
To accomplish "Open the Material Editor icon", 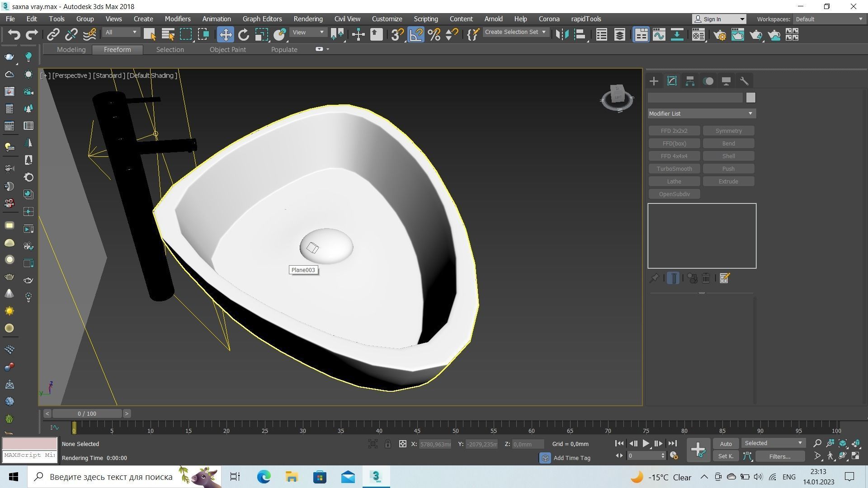I will tap(698, 35).
